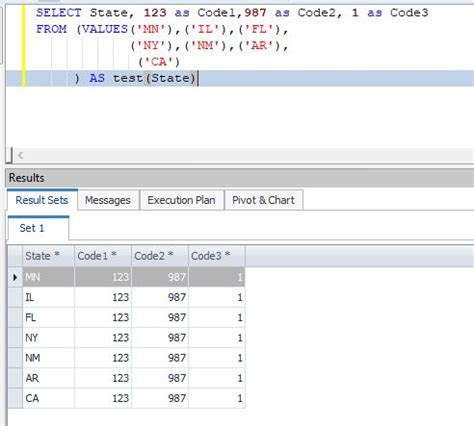
Task: Select the MN row's State cell
Action: [49, 277]
